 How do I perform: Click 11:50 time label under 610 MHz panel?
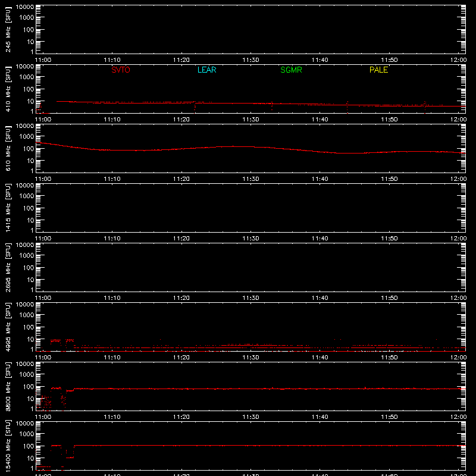point(389,179)
